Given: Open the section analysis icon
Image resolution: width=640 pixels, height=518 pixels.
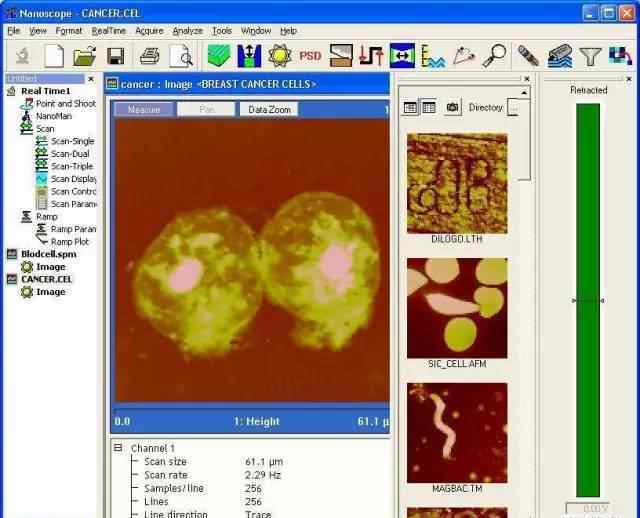Looking at the screenshot, I should click(341, 56).
